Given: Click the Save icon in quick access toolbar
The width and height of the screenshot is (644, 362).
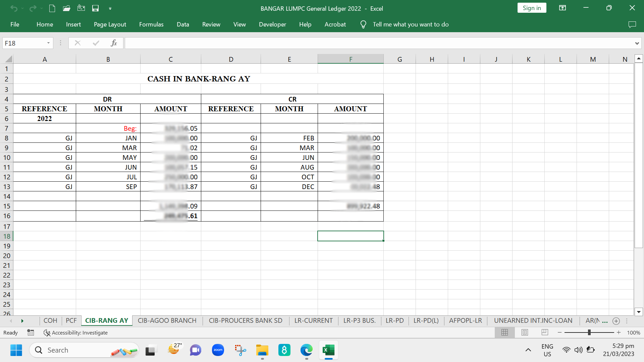Looking at the screenshot, I should point(96,8).
